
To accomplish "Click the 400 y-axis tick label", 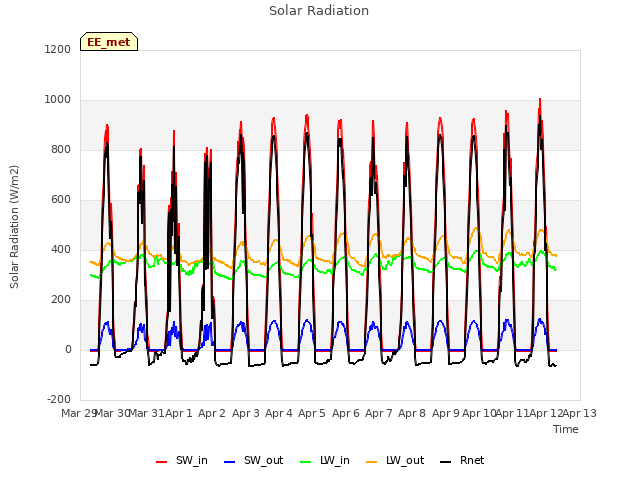I will pos(61,249).
